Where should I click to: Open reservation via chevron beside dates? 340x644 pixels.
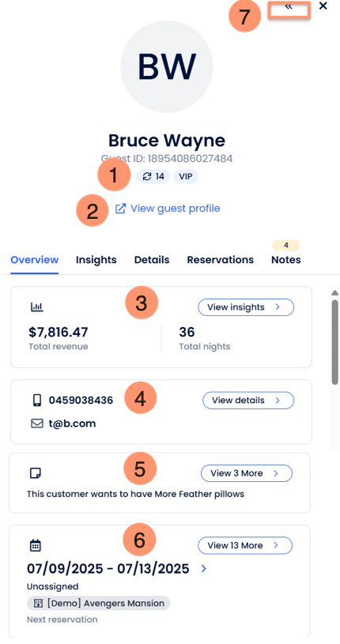pos(204,569)
